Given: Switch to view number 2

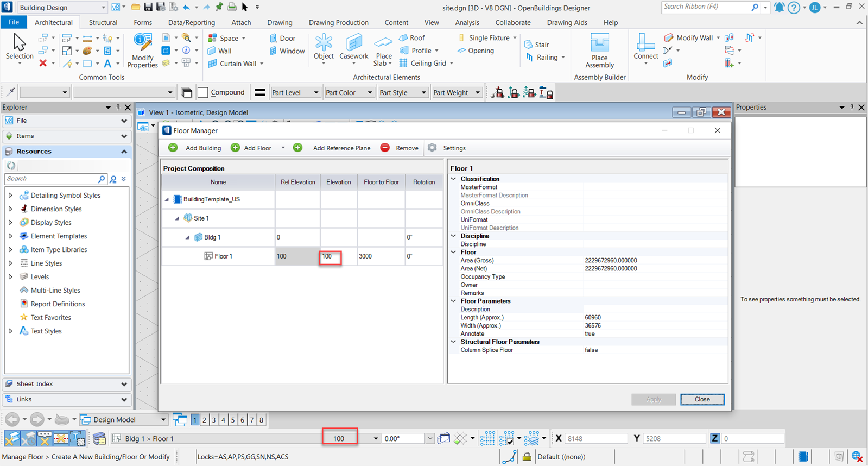Looking at the screenshot, I should (205, 420).
